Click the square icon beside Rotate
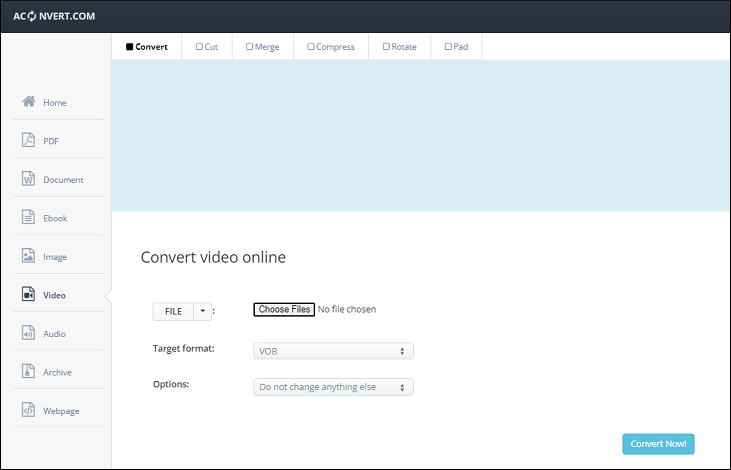 point(386,47)
